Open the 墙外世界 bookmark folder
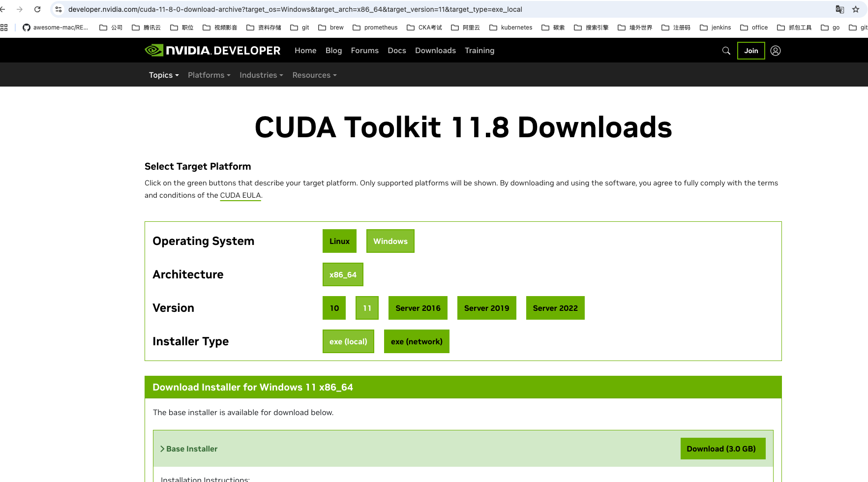Image resolution: width=868 pixels, height=482 pixels. (635, 28)
